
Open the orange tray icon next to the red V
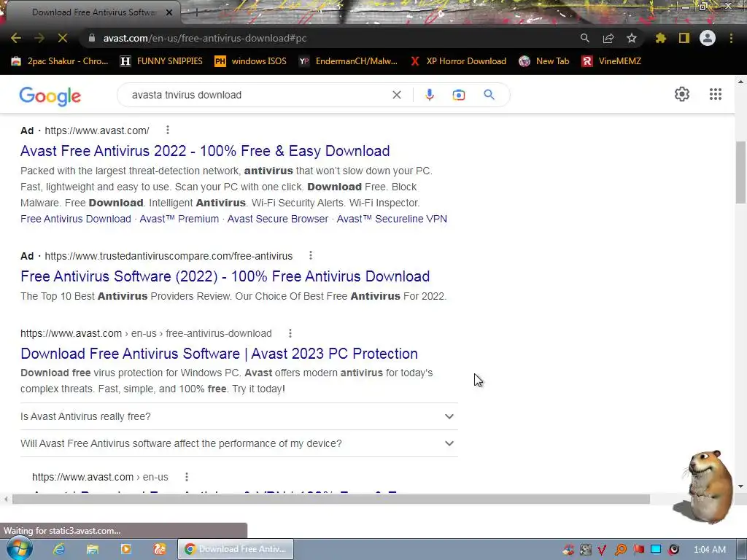click(x=620, y=549)
